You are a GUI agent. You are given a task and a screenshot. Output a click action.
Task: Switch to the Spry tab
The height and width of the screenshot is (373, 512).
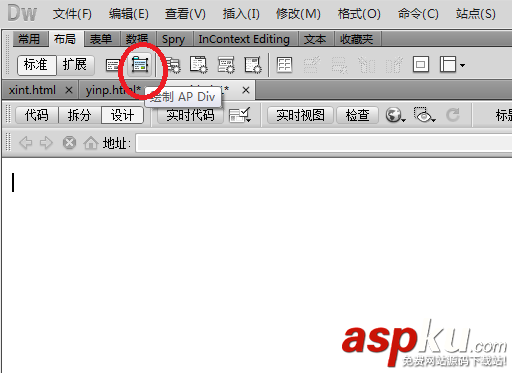pyautogui.click(x=173, y=39)
